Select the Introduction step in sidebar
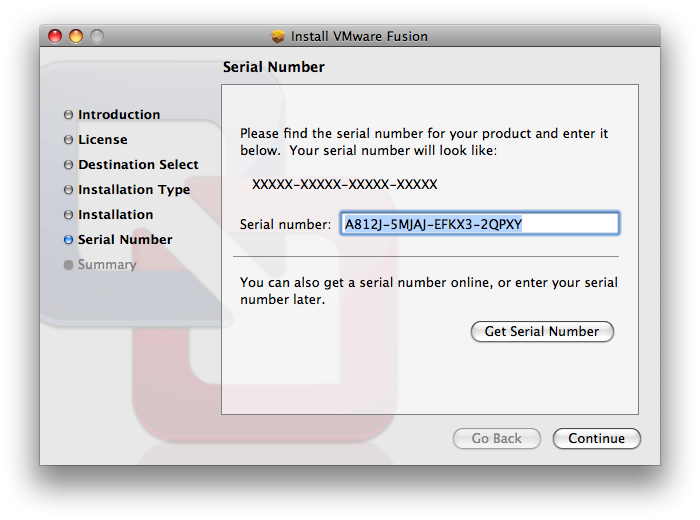Image resolution: width=700 pixels, height=520 pixels. click(x=112, y=115)
